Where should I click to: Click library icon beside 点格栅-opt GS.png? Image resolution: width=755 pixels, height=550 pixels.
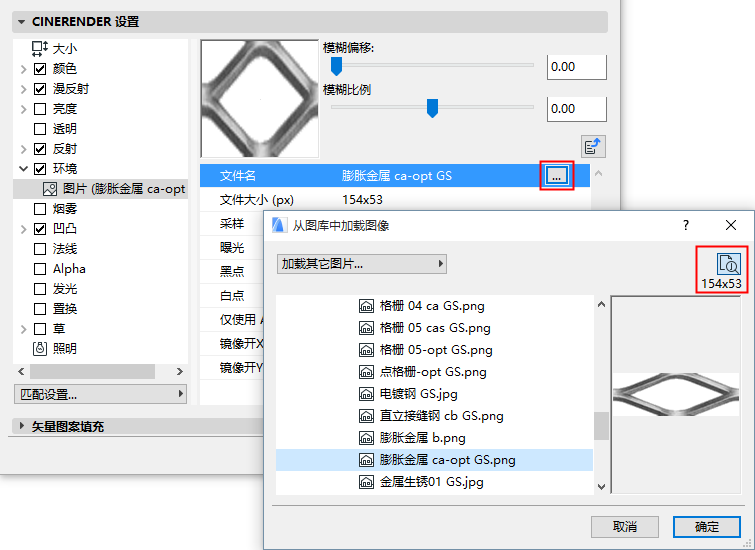click(366, 372)
